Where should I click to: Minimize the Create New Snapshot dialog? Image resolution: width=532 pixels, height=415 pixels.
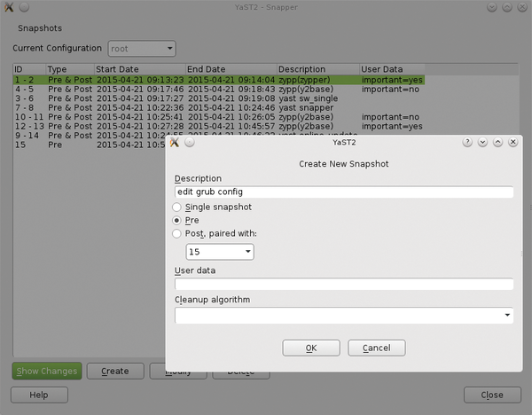coord(482,142)
